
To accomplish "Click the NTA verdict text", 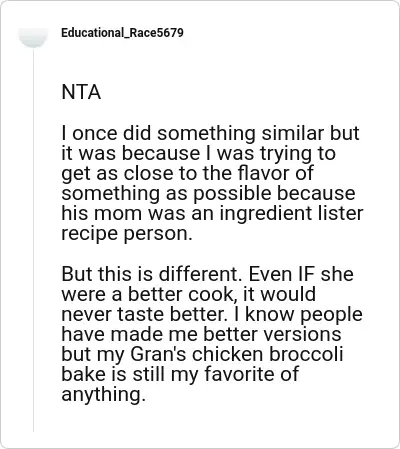I will [x=81, y=92].
